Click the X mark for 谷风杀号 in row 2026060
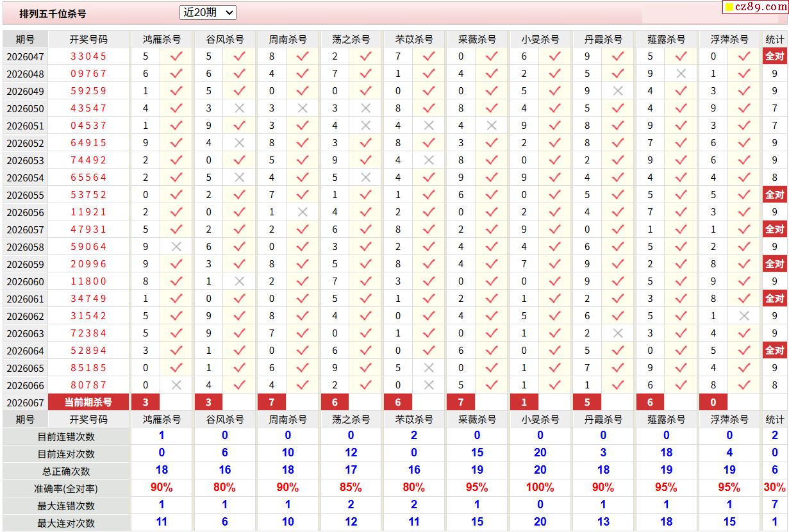Screen dimensions: 789x532 coord(240,281)
